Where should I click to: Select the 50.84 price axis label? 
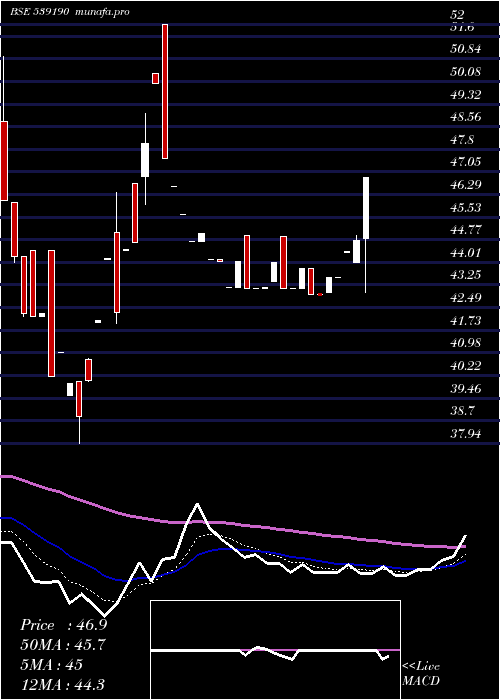pos(466,49)
